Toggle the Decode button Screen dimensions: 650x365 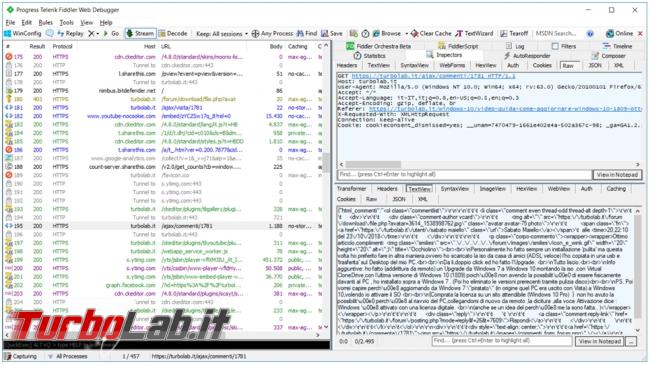[x=173, y=34]
